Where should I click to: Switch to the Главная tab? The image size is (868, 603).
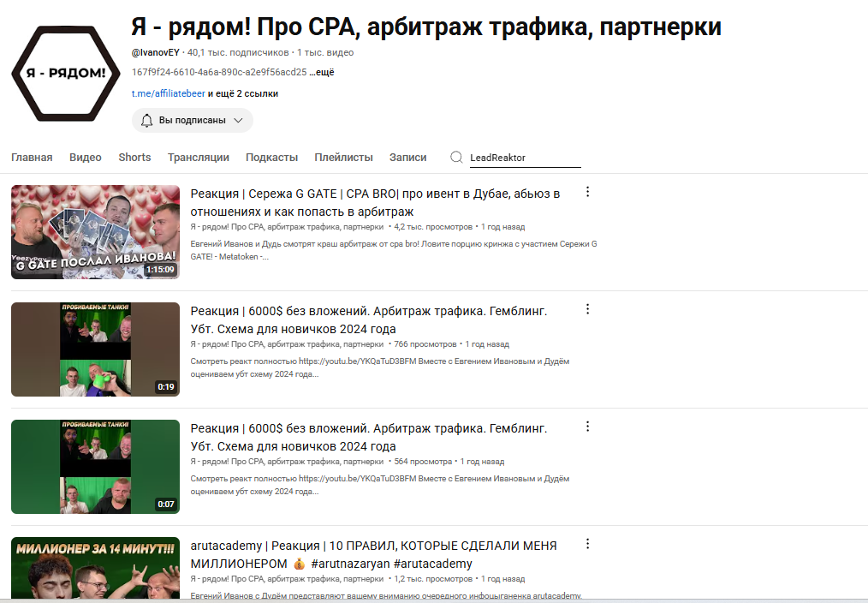[32, 158]
